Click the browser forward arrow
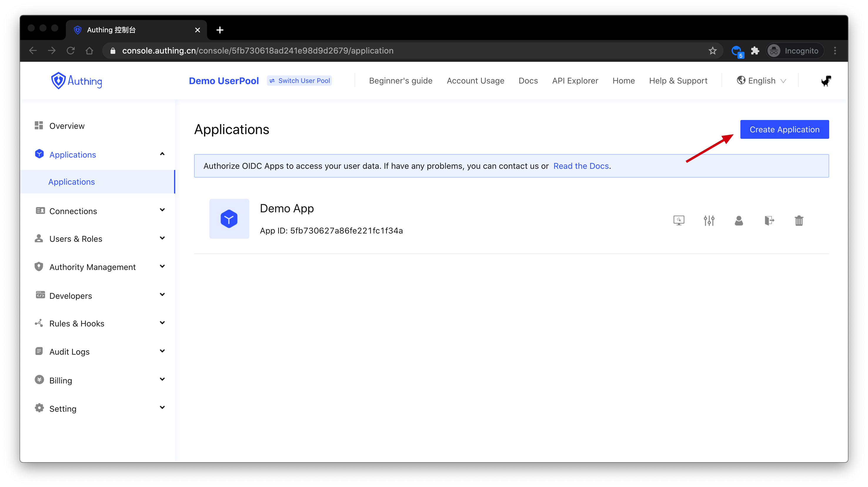The height and width of the screenshot is (487, 868). click(x=51, y=51)
